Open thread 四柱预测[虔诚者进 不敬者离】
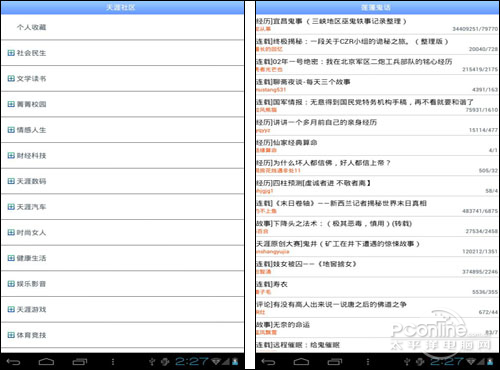Viewport: 500px width, 370px height. pyautogui.click(x=377, y=186)
